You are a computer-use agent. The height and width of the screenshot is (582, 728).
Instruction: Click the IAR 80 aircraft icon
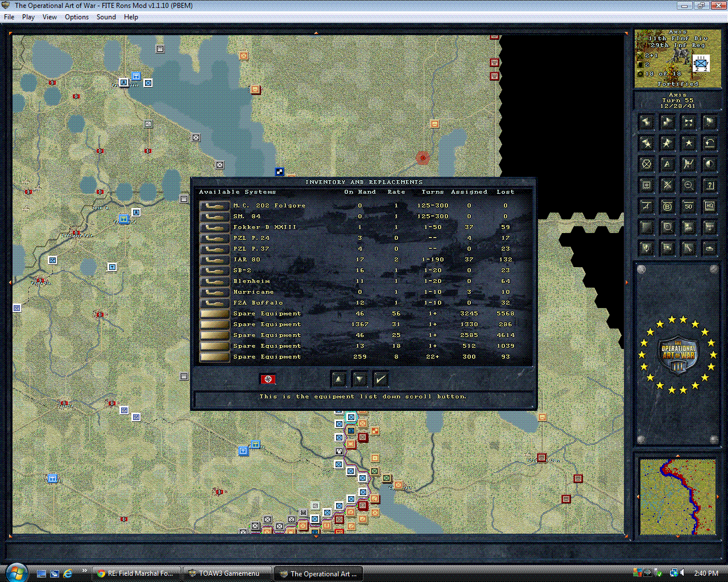click(x=214, y=260)
